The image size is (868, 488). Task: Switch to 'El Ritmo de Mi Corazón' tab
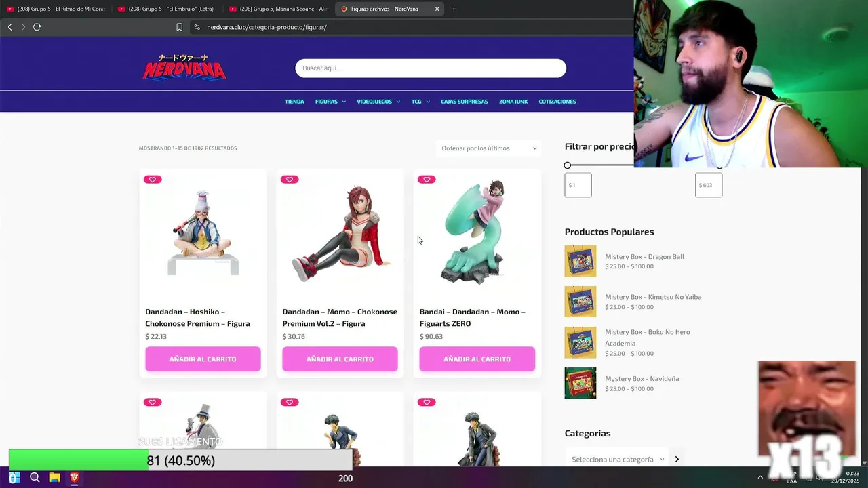coord(56,9)
